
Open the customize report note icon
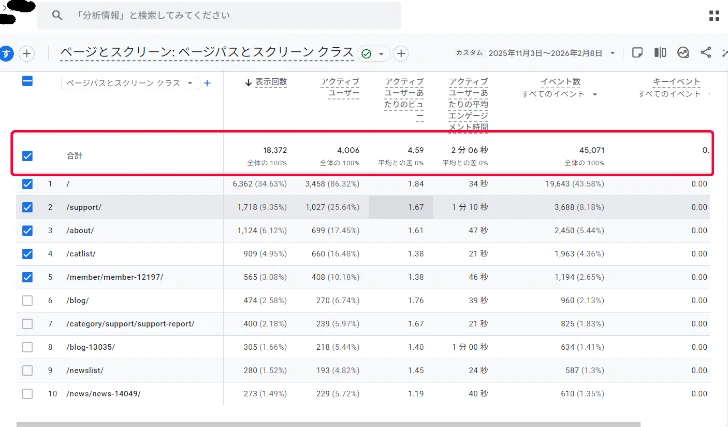[637, 52]
